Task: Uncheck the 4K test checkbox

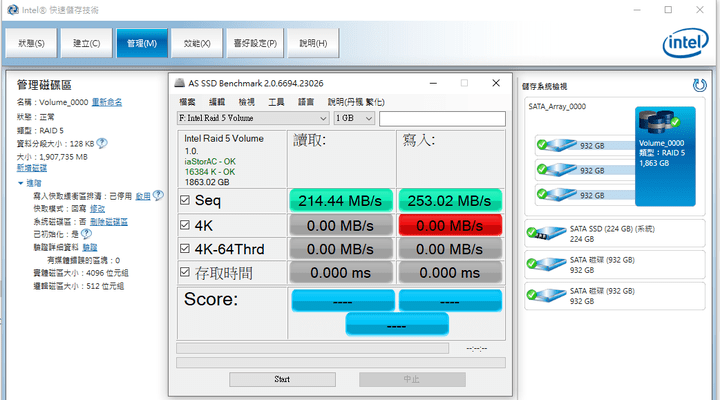Action: point(185,225)
